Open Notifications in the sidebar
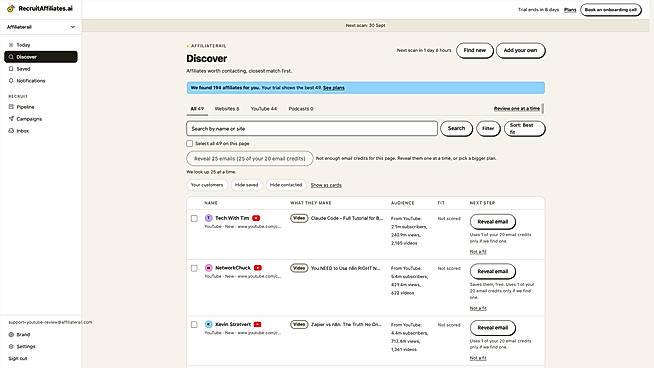Screen dimensions: 654x368 41,81
